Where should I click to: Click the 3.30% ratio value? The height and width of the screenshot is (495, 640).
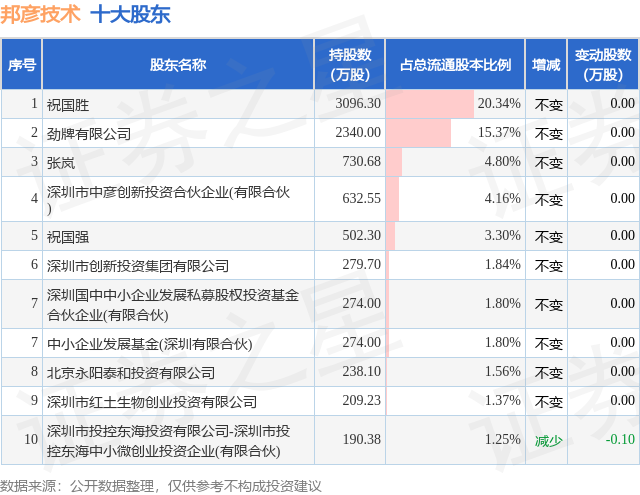[x=502, y=235]
